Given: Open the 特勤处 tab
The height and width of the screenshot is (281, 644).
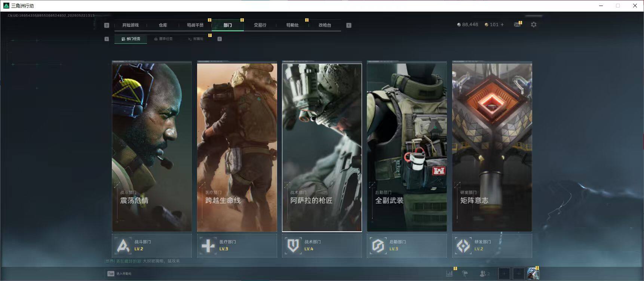Looking at the screenshot, I should click(292, 25).
